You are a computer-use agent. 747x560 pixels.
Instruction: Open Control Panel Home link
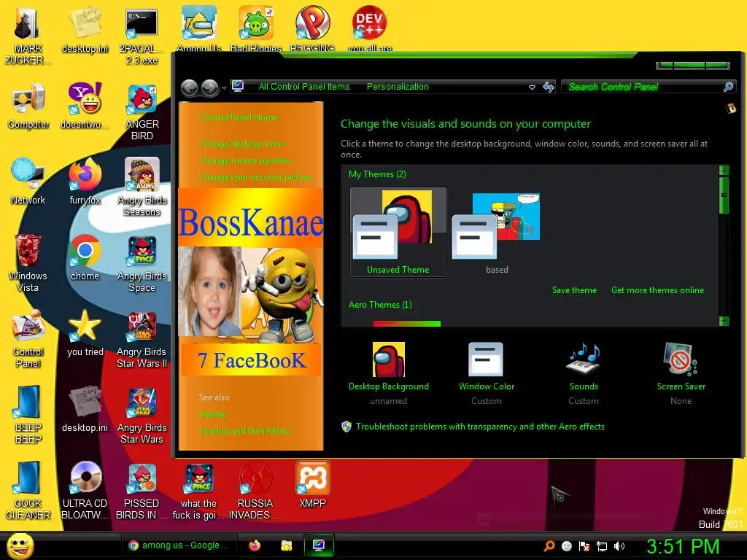[239, 117]
